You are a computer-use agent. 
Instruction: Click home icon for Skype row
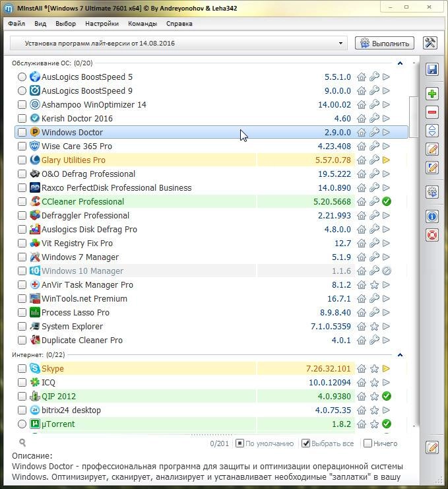coord(362,369)
